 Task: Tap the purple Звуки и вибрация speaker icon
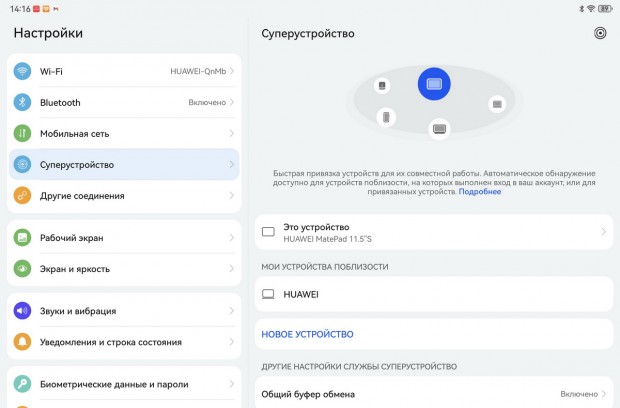pos(22,311)
